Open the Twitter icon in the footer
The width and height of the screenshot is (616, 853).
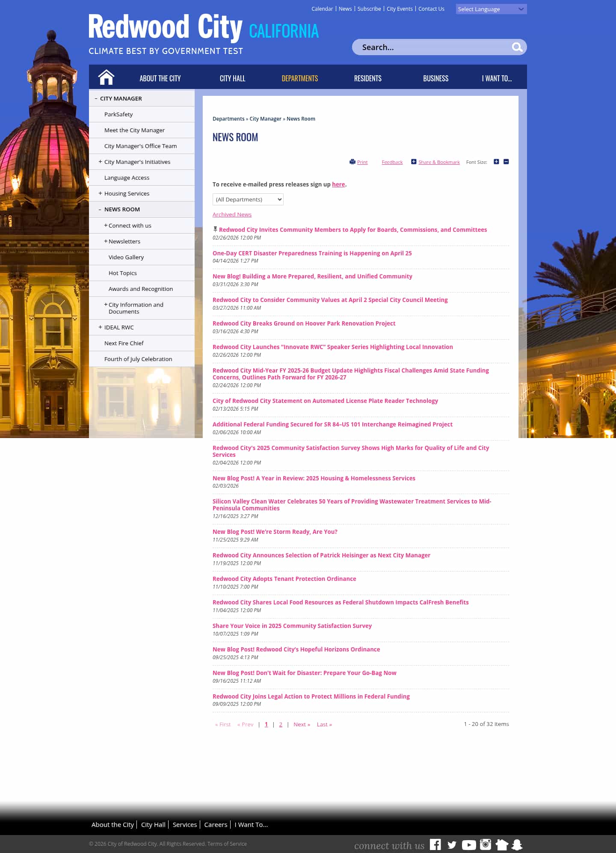point(452,845)
